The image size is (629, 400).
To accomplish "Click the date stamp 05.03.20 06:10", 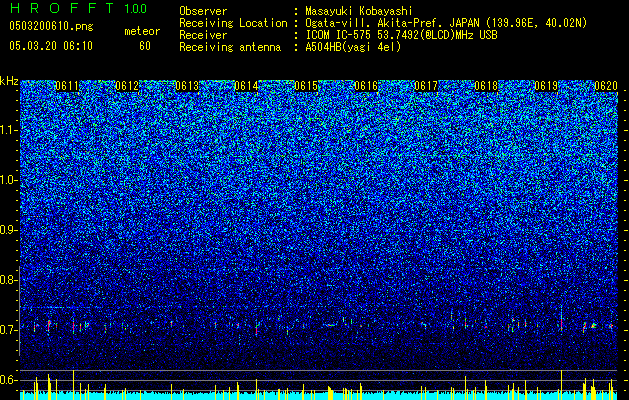I will point(51,46).
